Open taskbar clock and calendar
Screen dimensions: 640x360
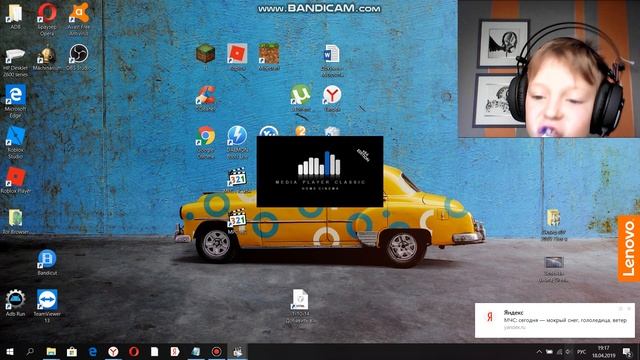click(603, 351)
